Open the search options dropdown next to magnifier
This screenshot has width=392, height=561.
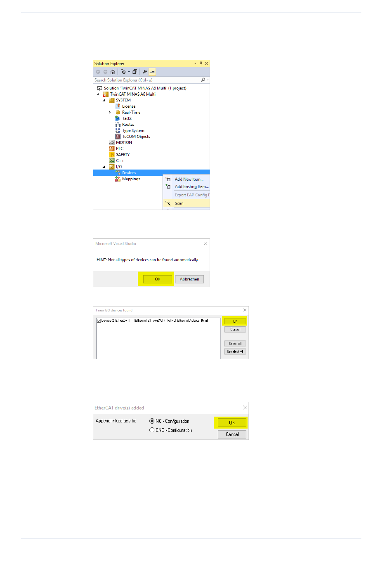[208, 80]
